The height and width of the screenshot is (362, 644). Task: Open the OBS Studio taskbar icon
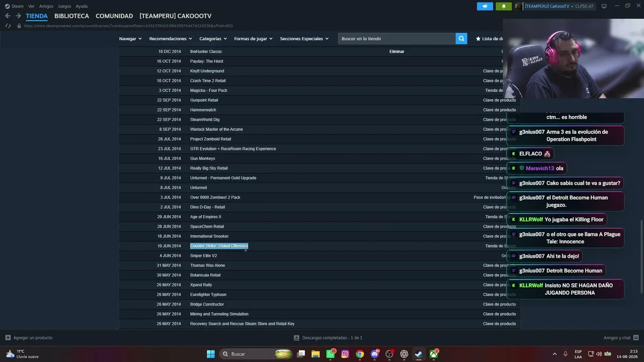click(x=389, y=354)
